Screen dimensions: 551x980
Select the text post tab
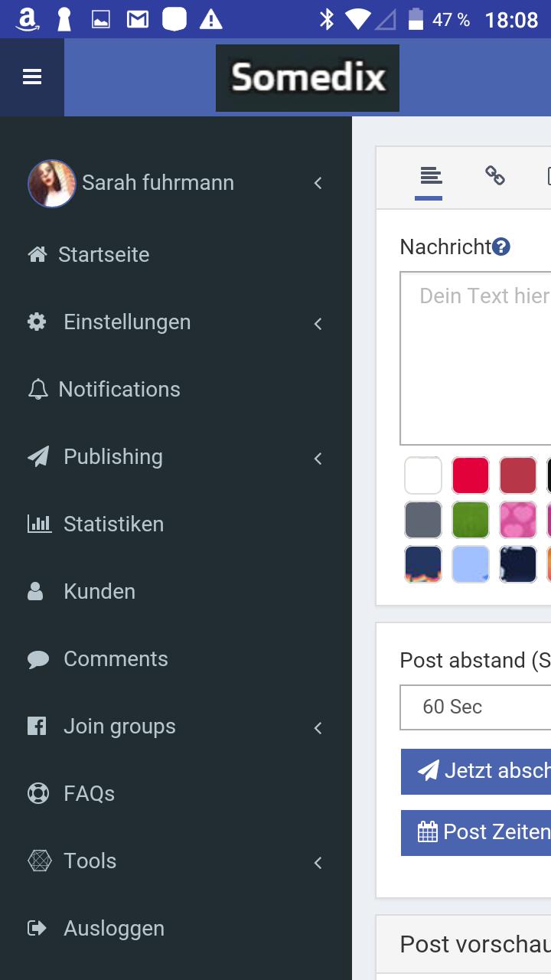click(x=431, y=176)
